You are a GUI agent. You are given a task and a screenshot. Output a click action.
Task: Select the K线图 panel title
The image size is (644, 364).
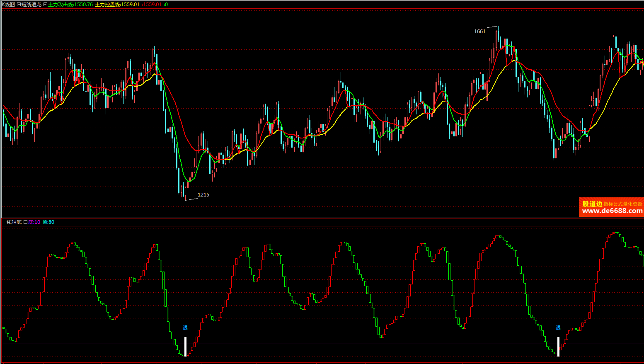pos(8,5)
